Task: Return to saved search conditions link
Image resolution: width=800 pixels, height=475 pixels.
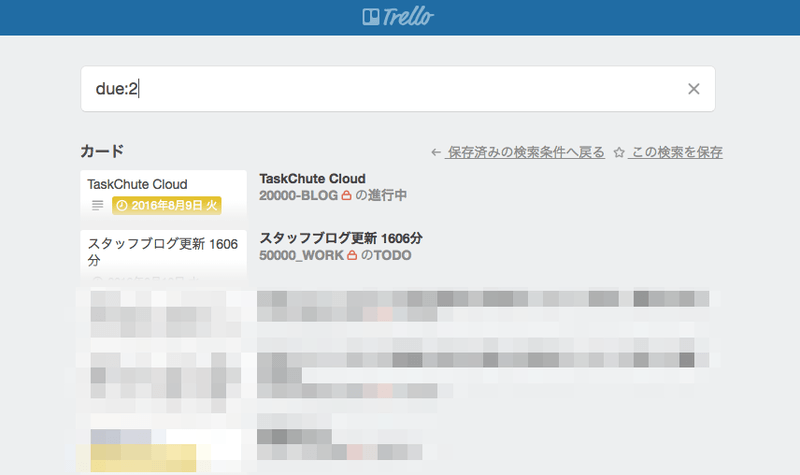Action: (x=525, y=152)
